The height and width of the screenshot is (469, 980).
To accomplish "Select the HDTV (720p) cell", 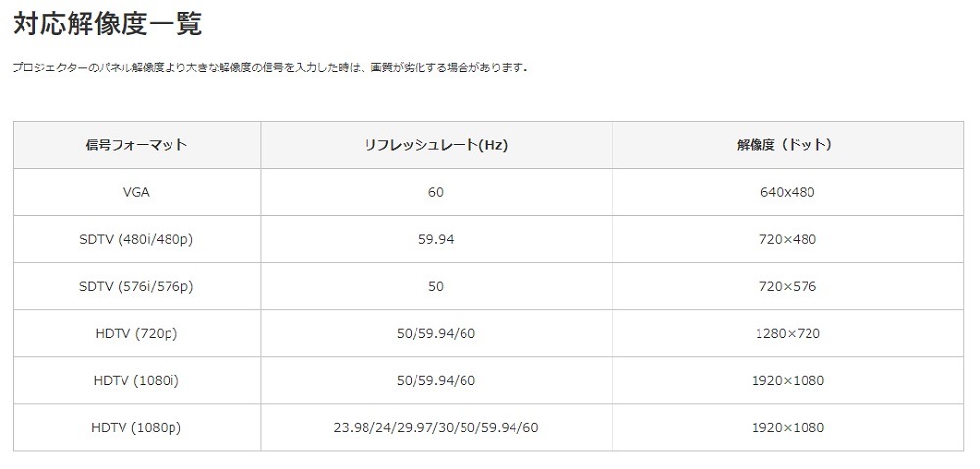I will click(x=136, y=333).
